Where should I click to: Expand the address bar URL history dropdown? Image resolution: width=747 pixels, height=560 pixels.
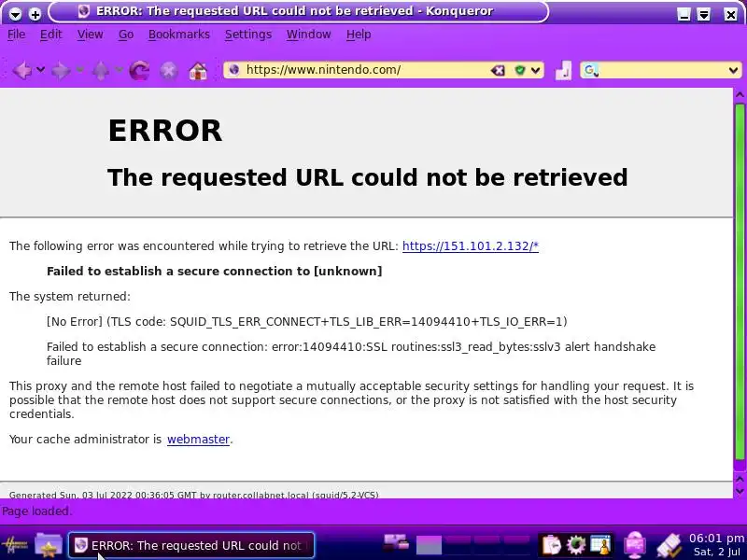pos(536,71)
